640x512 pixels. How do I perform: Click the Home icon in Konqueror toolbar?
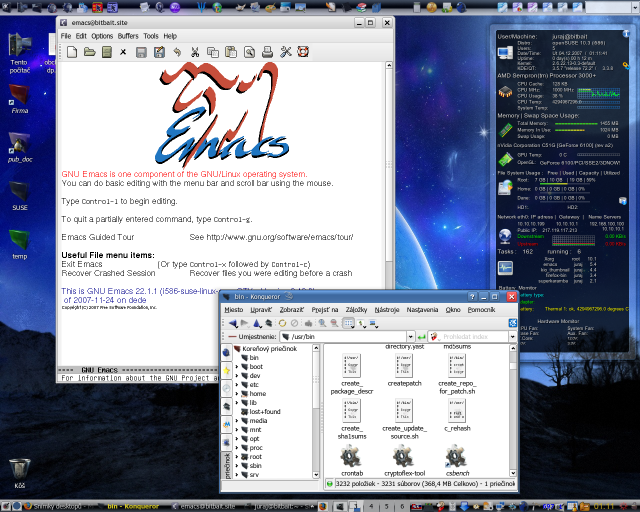pyautogui.click(x=269, y=323)
